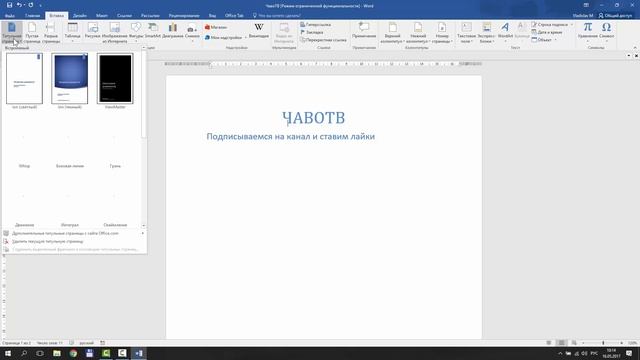640x360 pixels.
Task: Open the Фигуры shapes gallery
Action: point(136,33)
